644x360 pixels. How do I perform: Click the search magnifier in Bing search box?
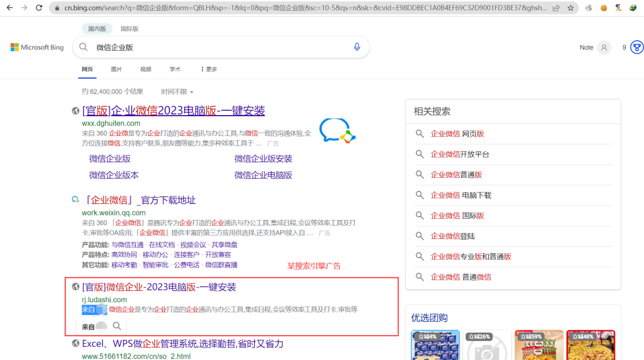(83, 47)
